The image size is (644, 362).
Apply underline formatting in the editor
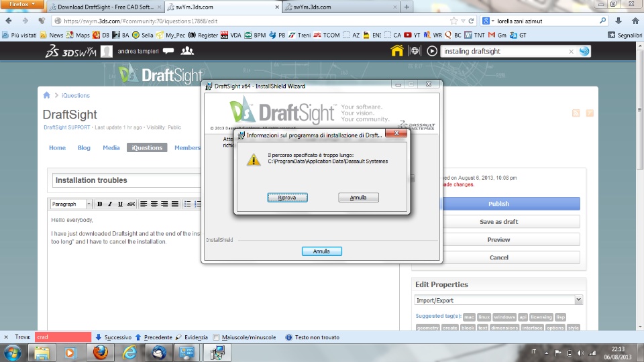[120, 204]
